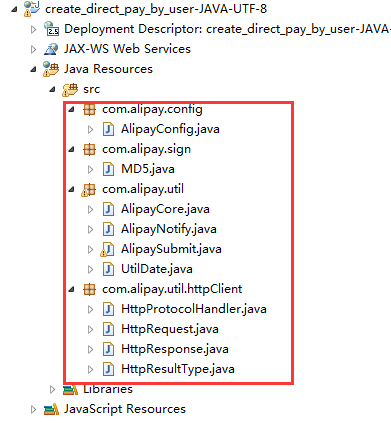Click the MD5.java file icon

(x=108, y=169)
